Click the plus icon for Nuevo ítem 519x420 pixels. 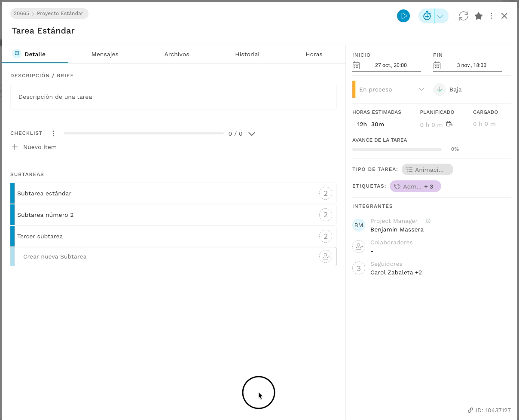[x=15, y=147]
